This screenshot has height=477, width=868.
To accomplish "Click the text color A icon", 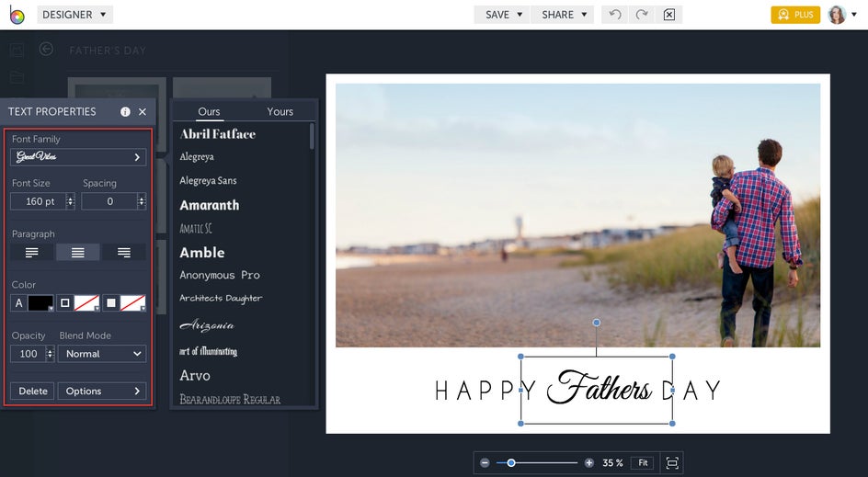I will pos(18,303).
